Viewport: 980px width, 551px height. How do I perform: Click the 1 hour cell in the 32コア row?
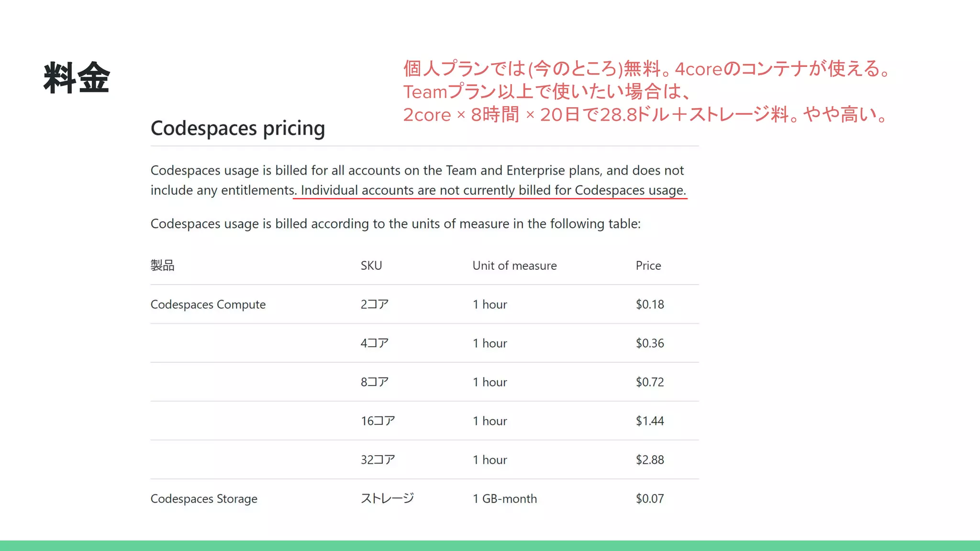(x=490, y=460)
